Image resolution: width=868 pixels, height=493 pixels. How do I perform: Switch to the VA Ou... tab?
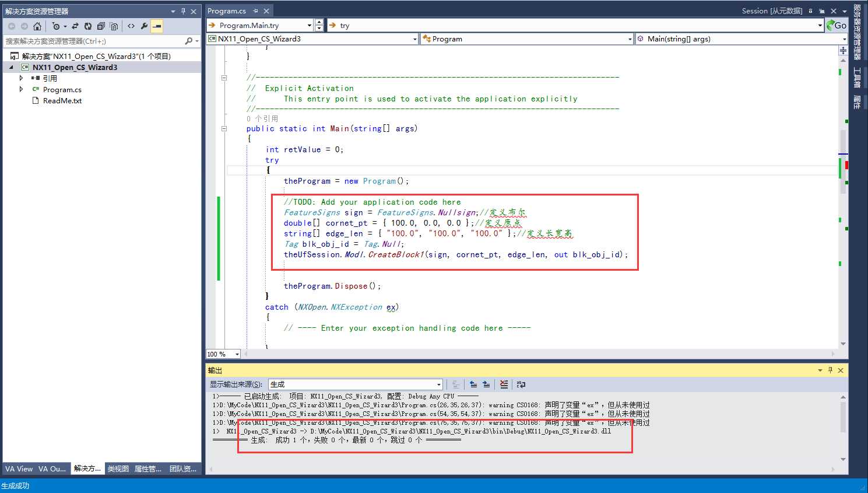click(x=52, y=468)
